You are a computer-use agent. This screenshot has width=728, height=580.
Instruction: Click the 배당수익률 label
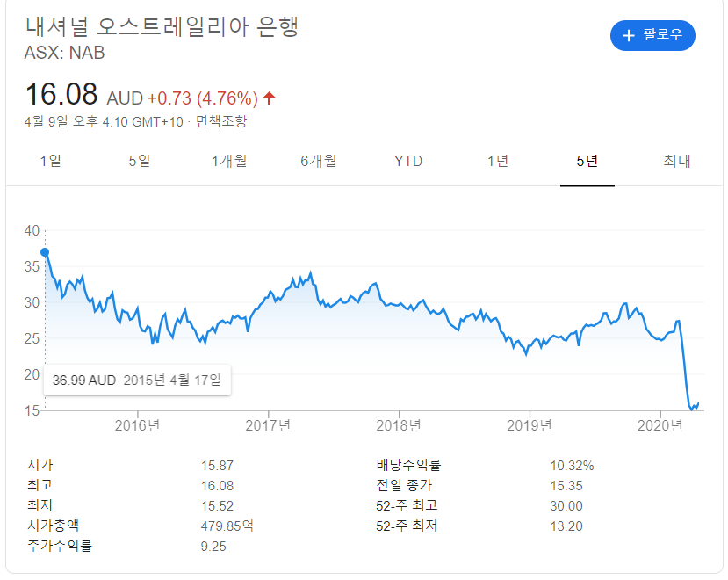pos(408,465)
